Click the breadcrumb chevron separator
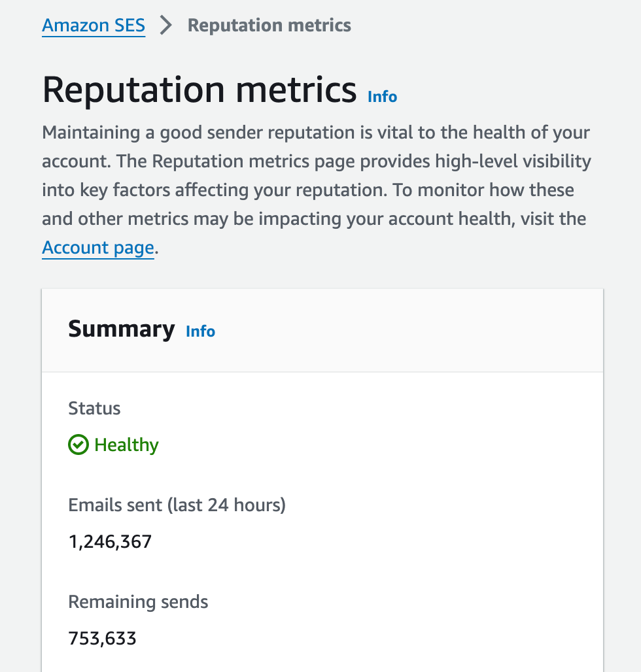Screen dimensions: 641x672 [x=166, y=25]
